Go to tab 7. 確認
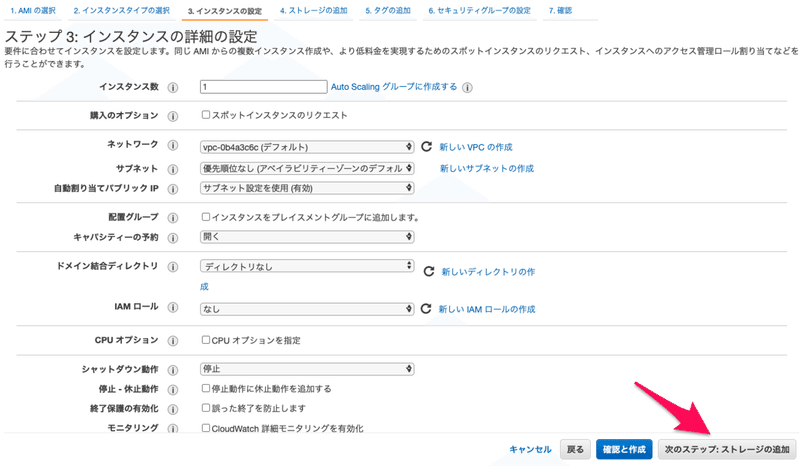800x466 pixels. pyautogui.click(x=560, y=10)
